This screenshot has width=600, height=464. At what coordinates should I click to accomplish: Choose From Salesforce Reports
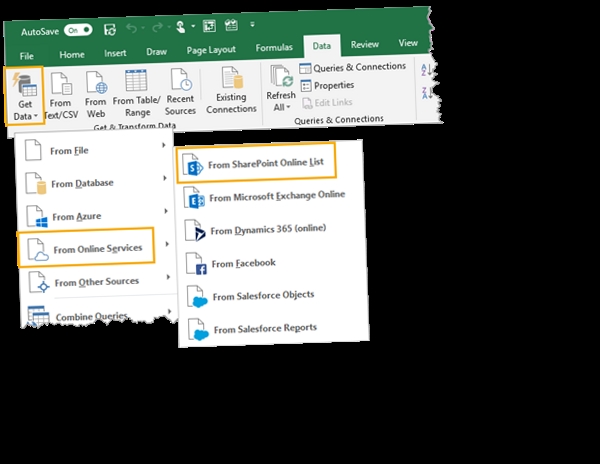(272, 329)
